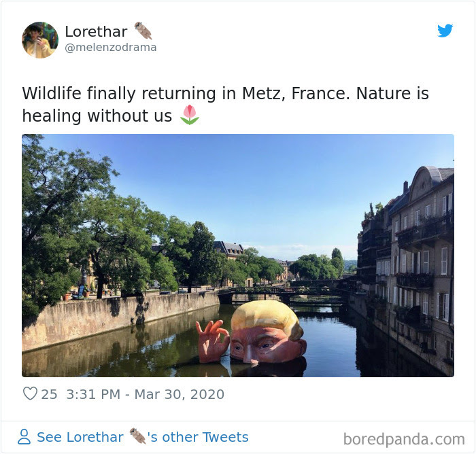Screen dimensions: 476x454
Task: Click the phrase healing without us
Action: pos(97,116)
